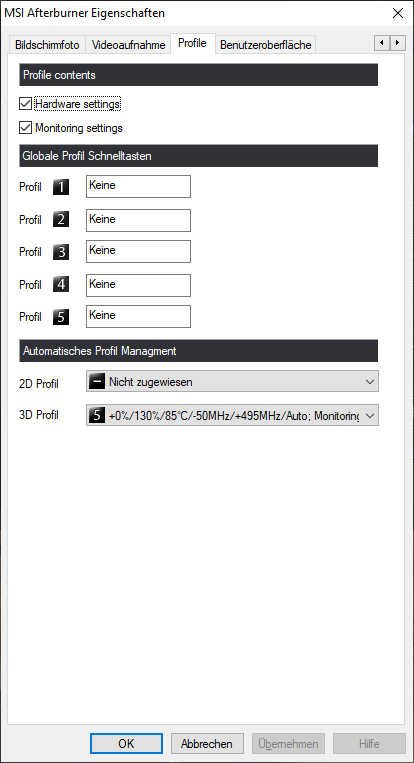The width and height of the screenshot is (414, 763).
Task: Uncheck the Hardware settings checkbox
Action: 25,104
